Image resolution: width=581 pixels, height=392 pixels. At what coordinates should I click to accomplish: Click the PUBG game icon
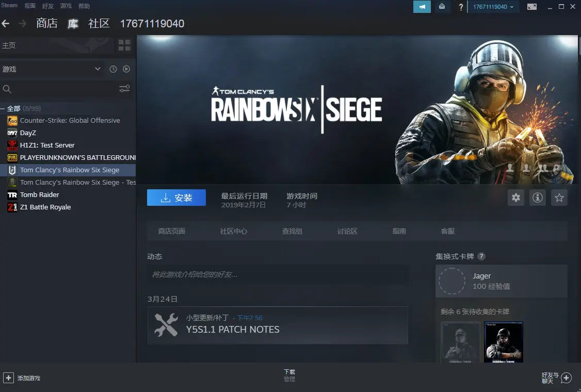point(12,157)
